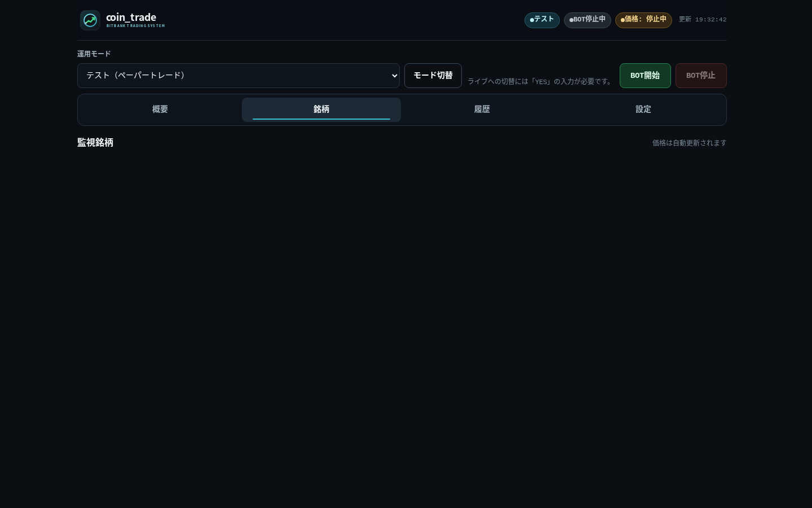Start the bot with BOT開始
Screen dimensions: 812x508
point(645,76)
